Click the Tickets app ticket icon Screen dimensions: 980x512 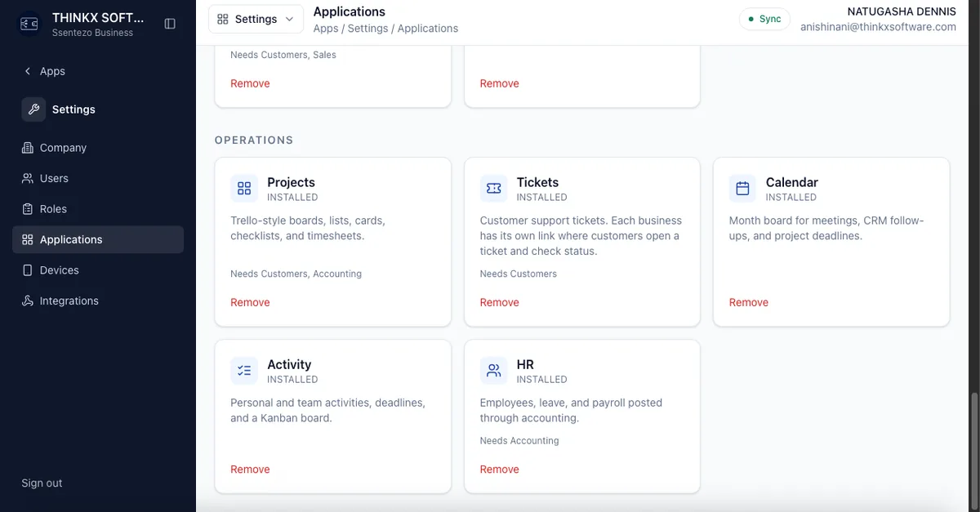coord(493,189)
